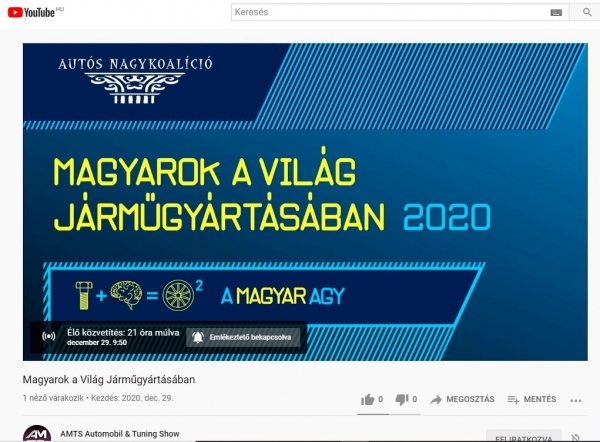Open the AMTS channel avatar
600x442 pixels.
37,435
